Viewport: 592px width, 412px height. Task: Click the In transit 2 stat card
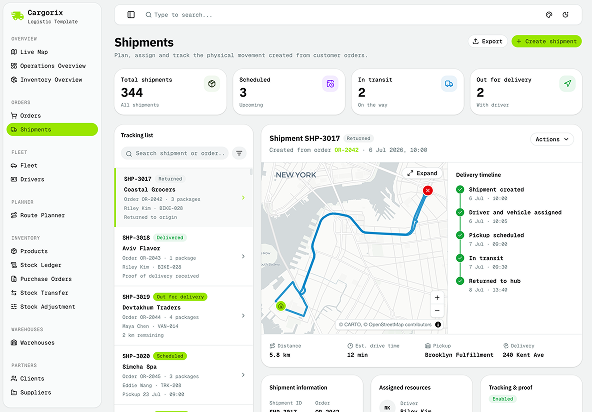pos(407,92)
